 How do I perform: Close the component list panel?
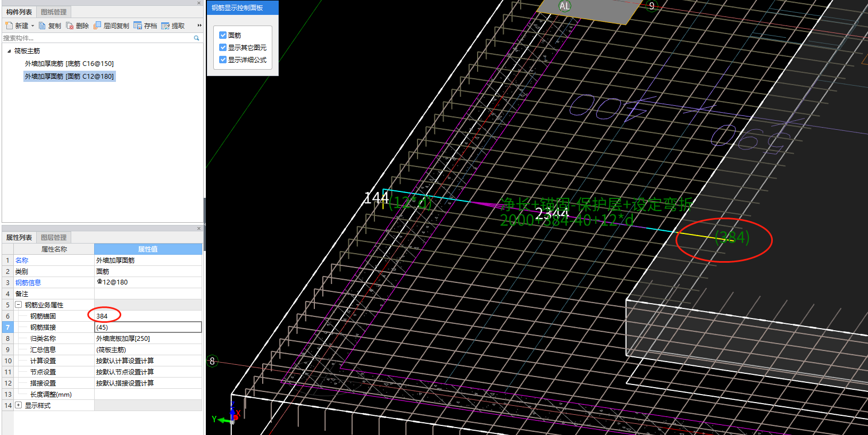coord(199,3)
